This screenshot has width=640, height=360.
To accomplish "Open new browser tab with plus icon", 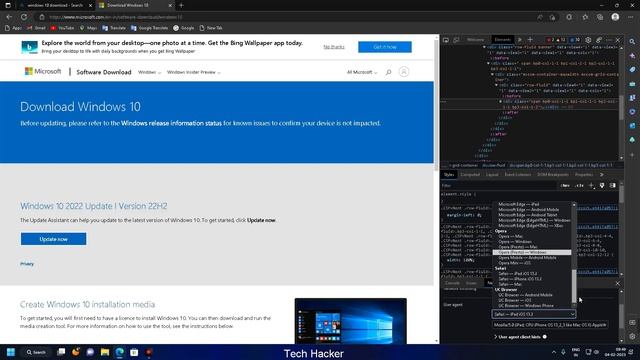I will point(181,5).
